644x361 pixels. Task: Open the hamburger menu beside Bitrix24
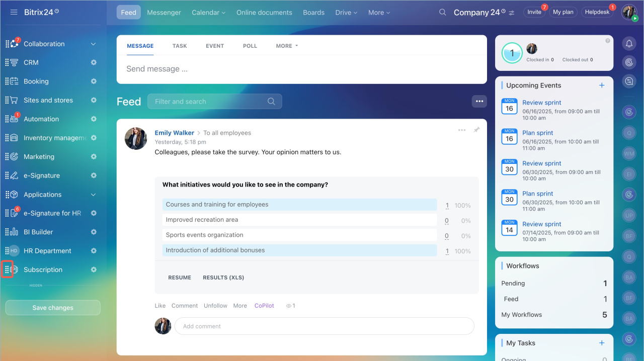click(x=14, y=12)
